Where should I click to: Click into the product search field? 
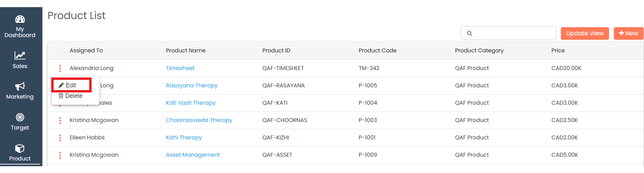[x=512, y=33]
